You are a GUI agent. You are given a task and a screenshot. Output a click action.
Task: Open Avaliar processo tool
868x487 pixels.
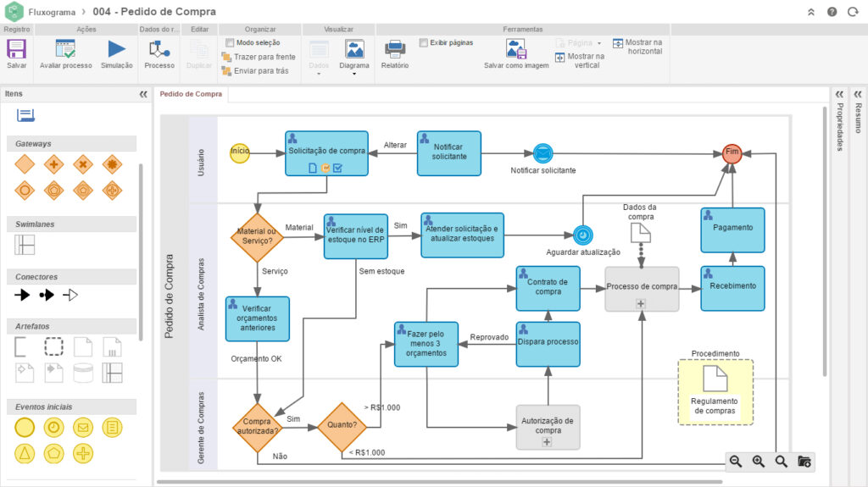[x=65, y=49]
